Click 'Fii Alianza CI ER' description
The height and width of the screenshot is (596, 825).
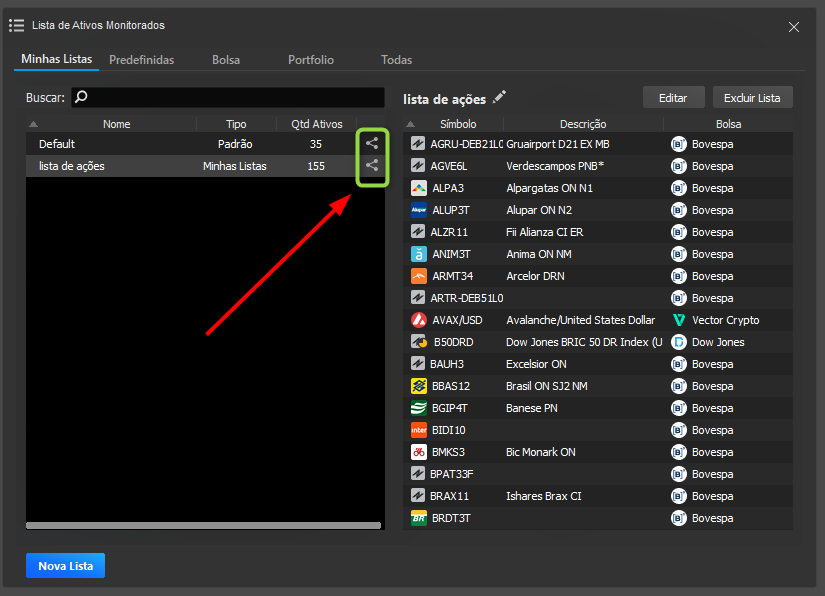545,232
